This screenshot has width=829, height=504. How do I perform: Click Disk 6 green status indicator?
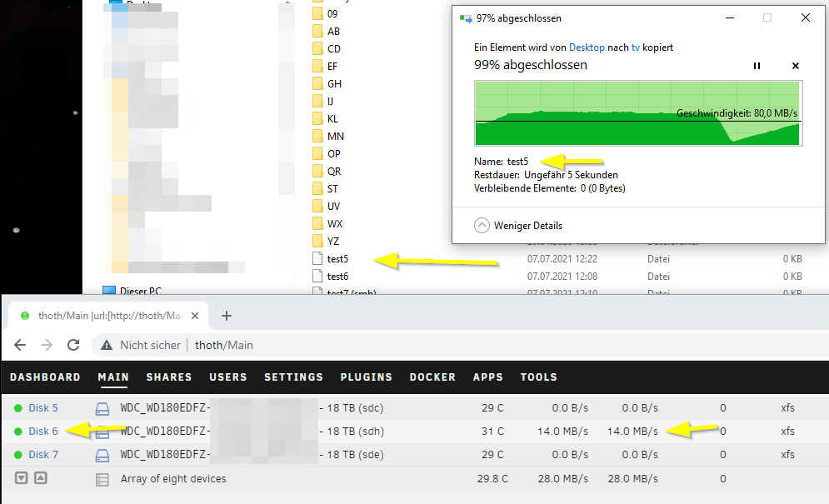(18, 432)
